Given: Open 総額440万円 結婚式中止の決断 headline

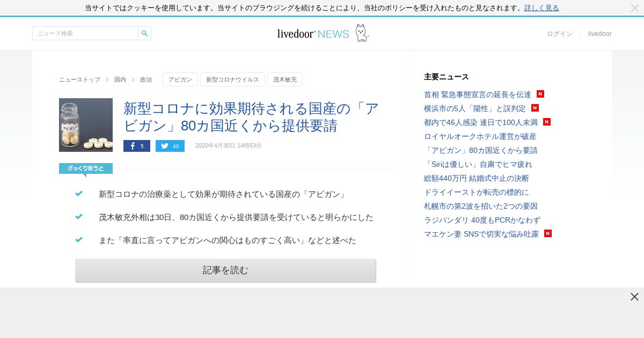Looking at the screenshot, I should 477,178.
